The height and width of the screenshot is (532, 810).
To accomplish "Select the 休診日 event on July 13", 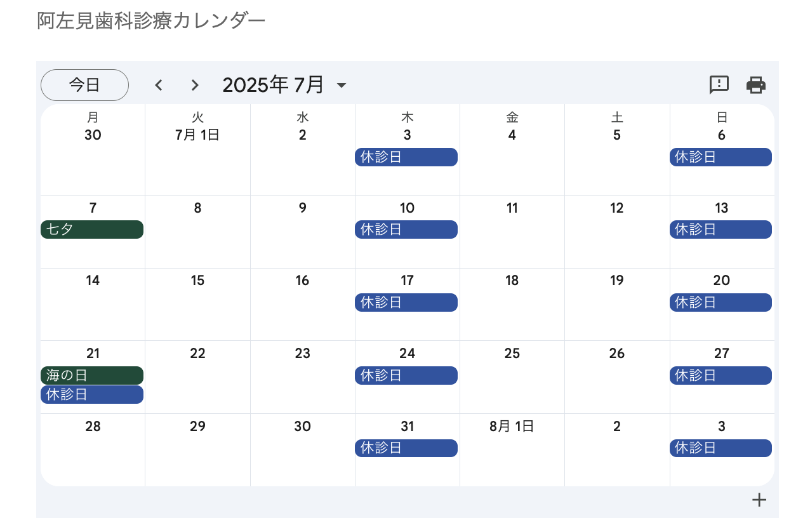I will point(720,230).
